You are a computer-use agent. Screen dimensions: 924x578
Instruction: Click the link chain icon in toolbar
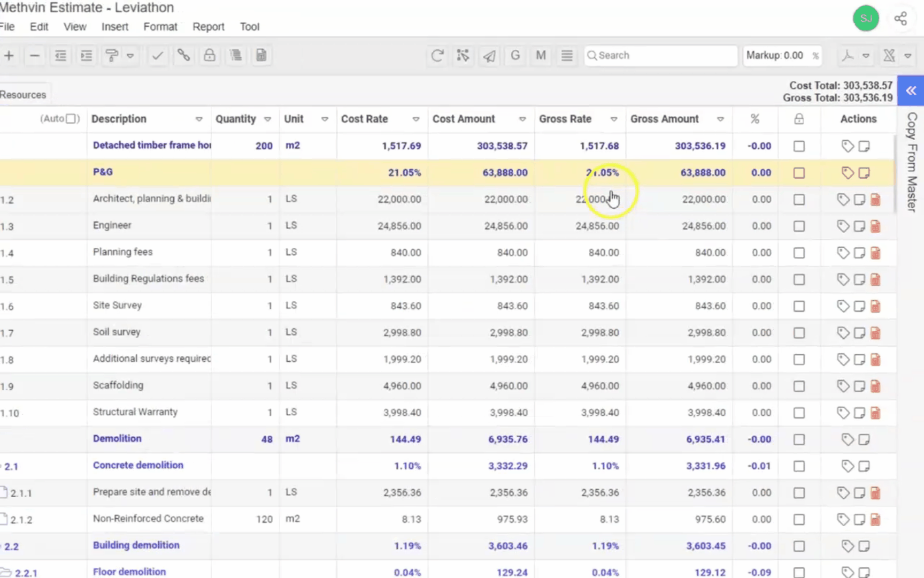pos(183,56)
